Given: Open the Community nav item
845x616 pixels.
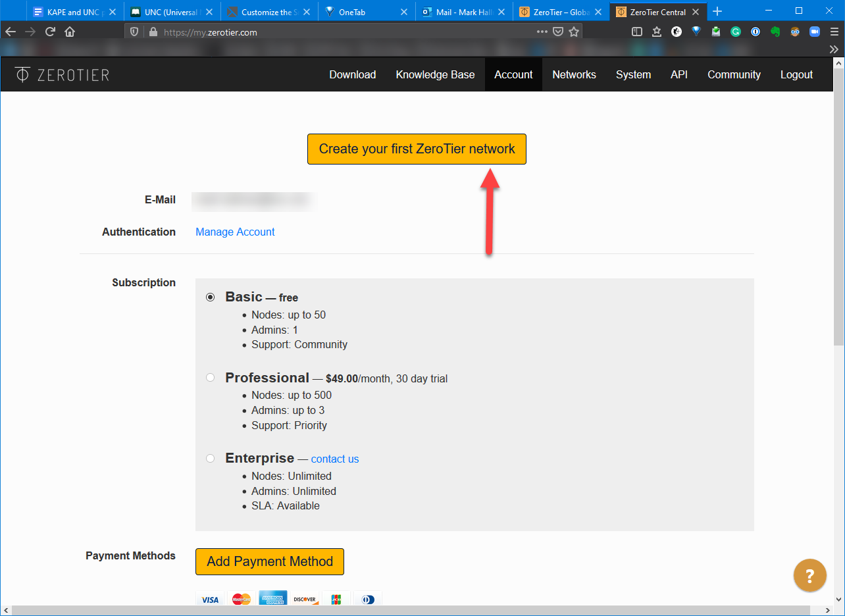Looking at the screenshot, I should coord(734,74).
